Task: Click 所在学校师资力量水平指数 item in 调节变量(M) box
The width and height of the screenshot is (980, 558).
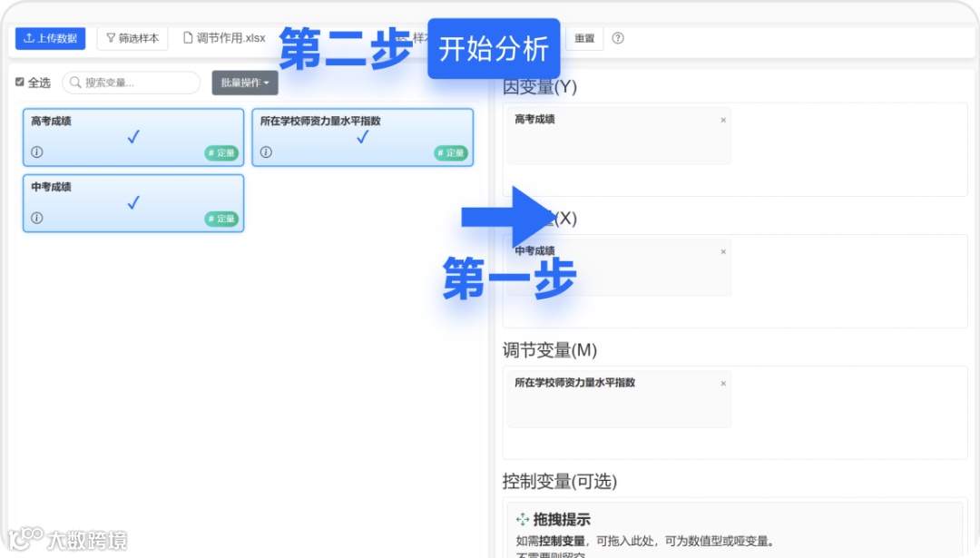Action: (x=619, y=399)
